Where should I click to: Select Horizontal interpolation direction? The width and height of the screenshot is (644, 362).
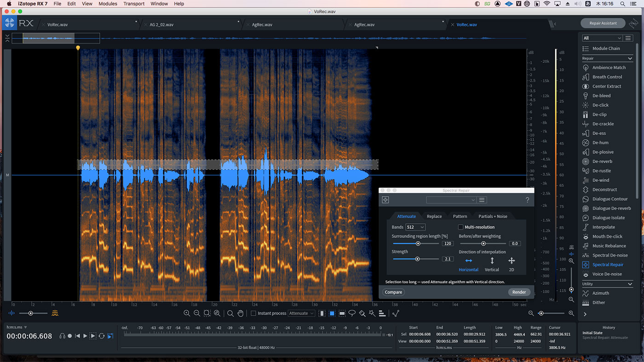point(468,265)
